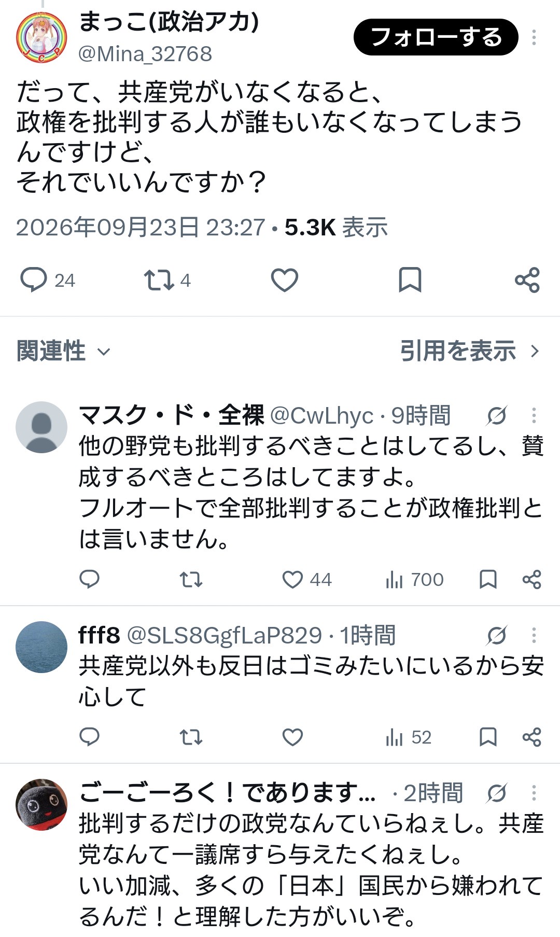
Task: Bookmark fff8's reply
Action: [x=488, y=737]
